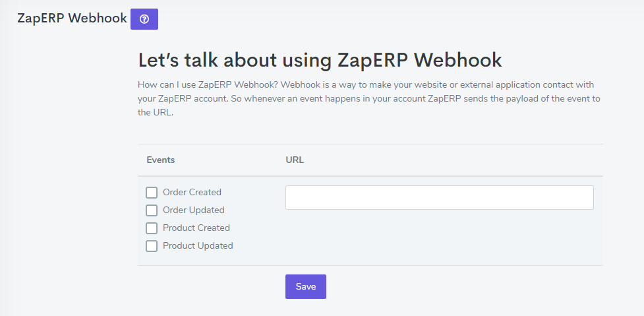Open the question mark help icon
Screen dimensions: 644x316
144,19
